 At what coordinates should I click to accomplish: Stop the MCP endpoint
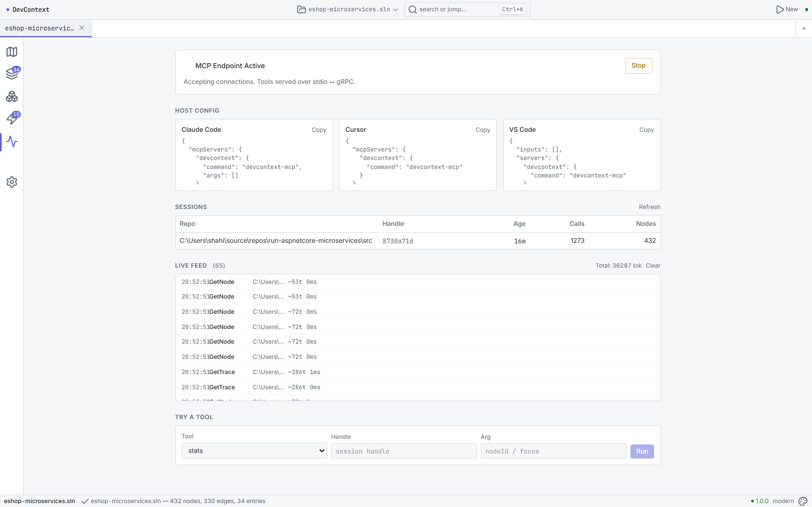tap(638, 66)
